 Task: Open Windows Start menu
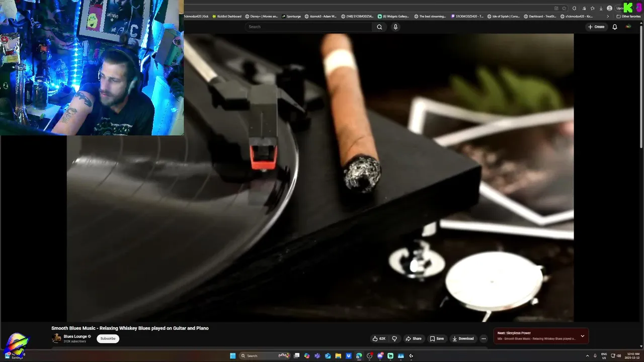coord(232,356)
